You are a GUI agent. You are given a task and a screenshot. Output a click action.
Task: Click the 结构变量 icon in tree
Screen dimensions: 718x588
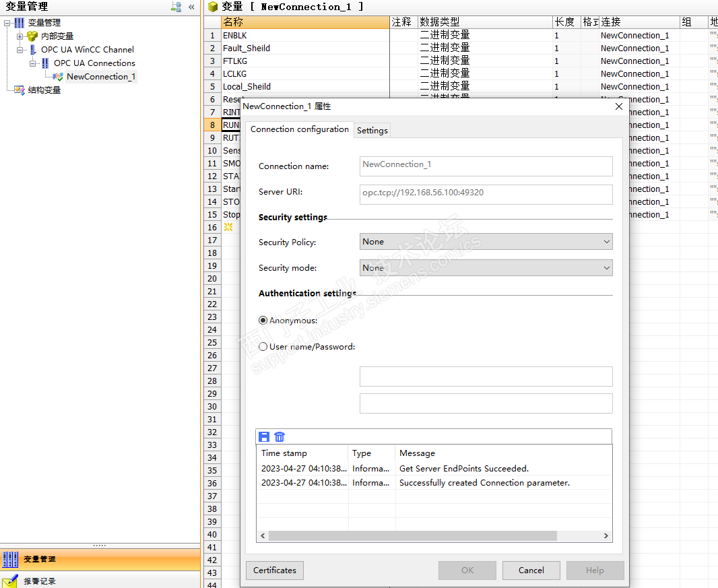[x=20, y=90]
